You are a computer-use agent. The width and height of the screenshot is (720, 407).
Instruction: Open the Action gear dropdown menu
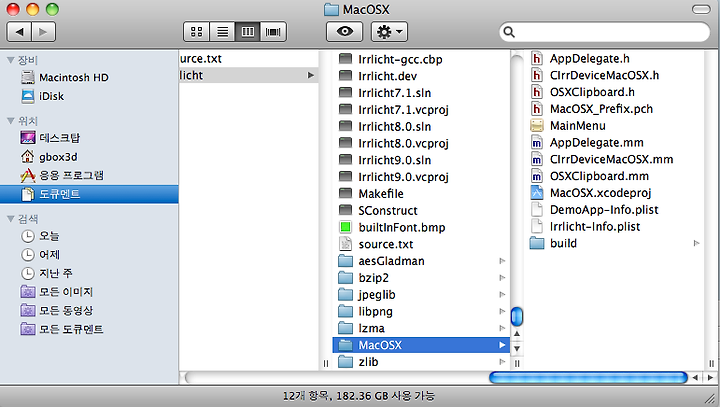(x=389, y=32)
